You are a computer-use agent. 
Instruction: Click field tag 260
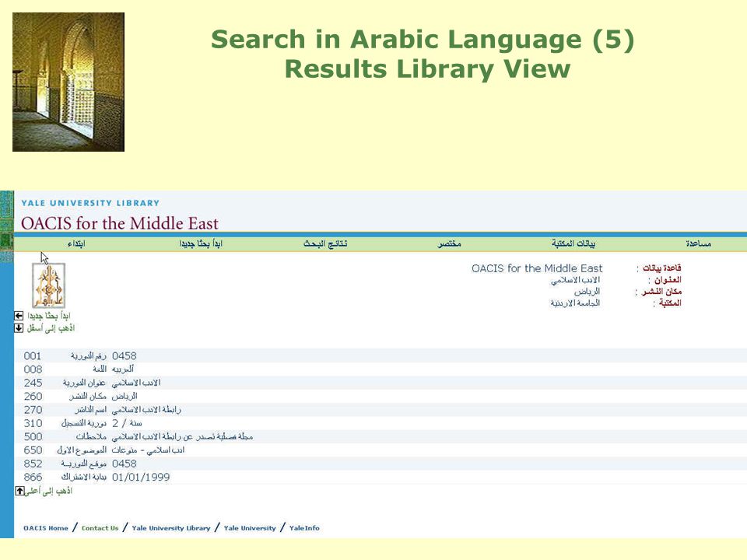(33, 396)
